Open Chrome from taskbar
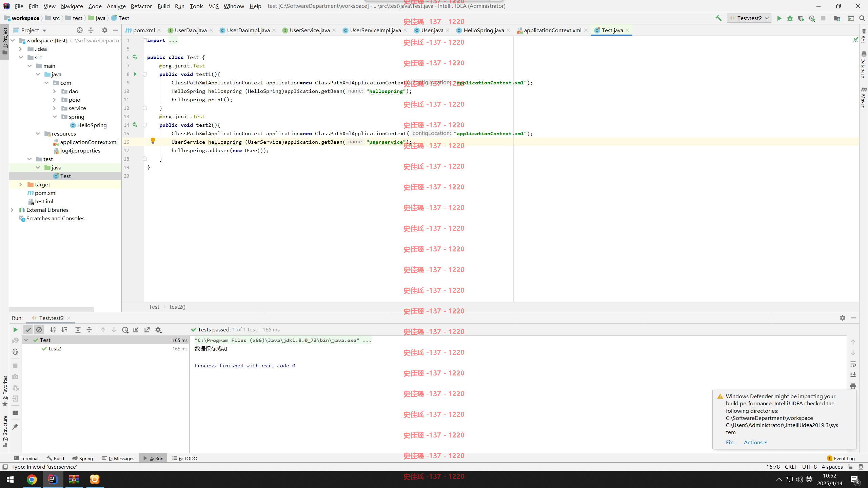Viewport: 868px width, 488px height. coord(32,479)
